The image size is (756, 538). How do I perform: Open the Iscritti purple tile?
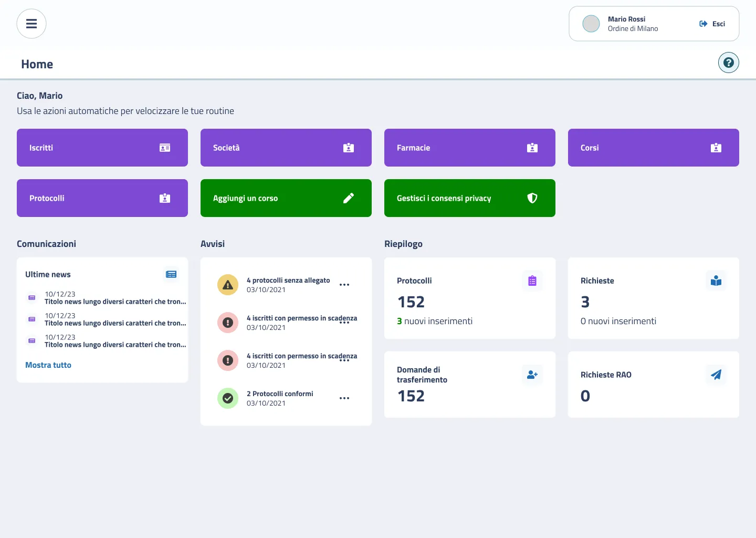[102, 148]
